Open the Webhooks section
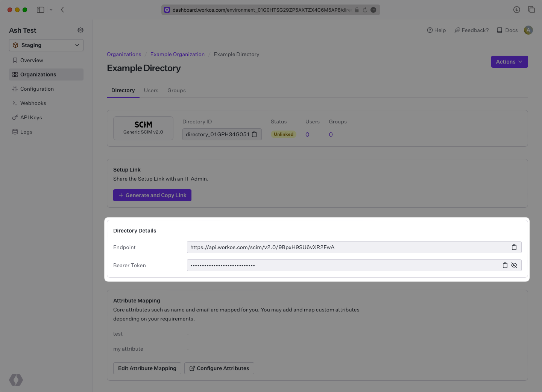The width and height of the screenshot is (542, 392). pyautogui.click(x=33, y=103)
